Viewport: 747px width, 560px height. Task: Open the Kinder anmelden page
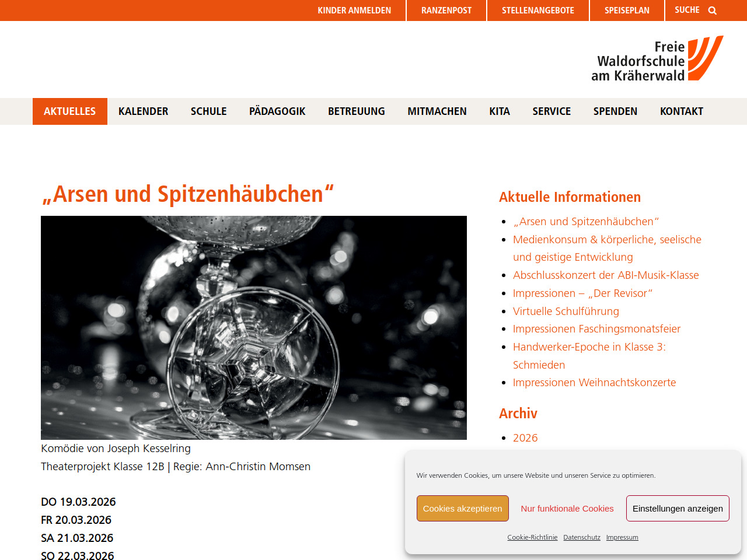tap(354, 10)
